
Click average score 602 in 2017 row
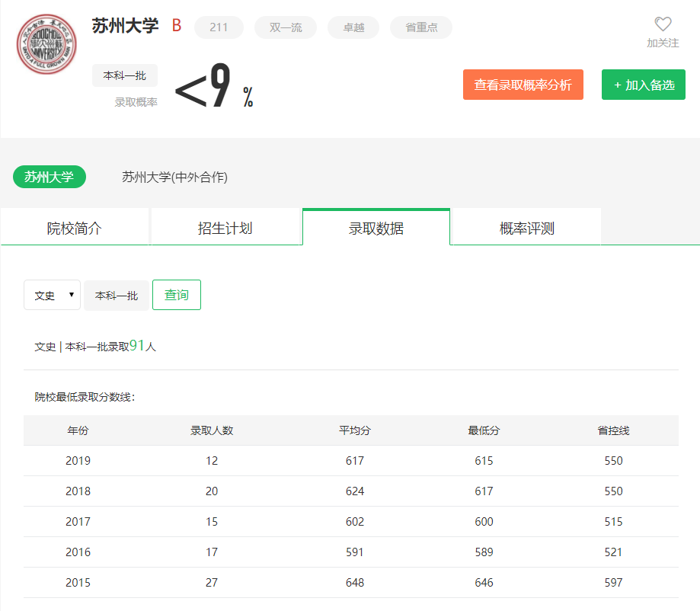[x=355, y=521]
